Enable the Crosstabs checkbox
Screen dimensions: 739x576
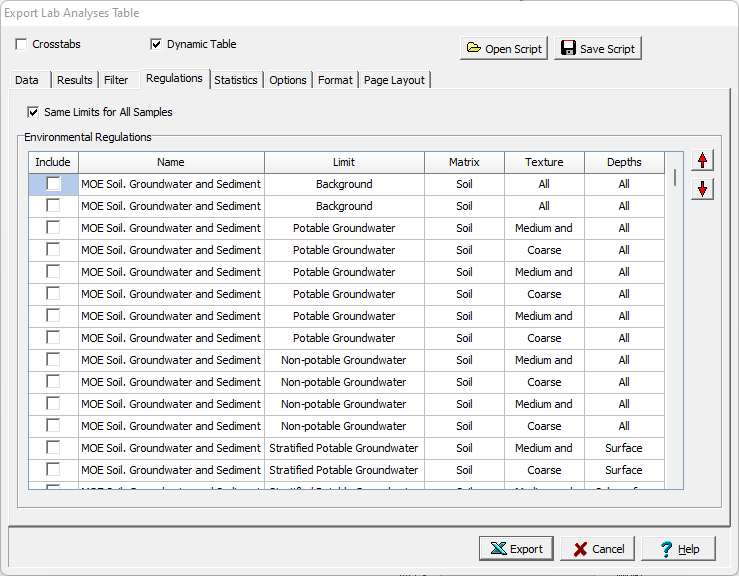[23, 44]
